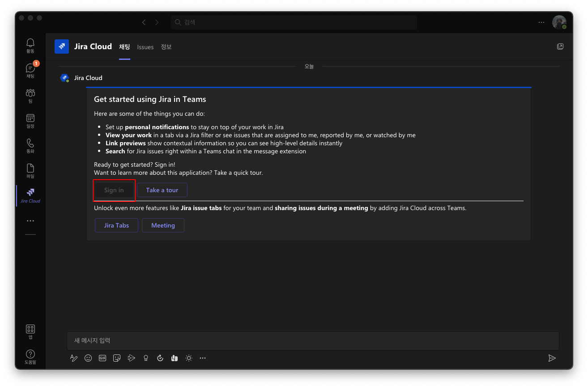Click the 'Get started using Jira in Teams' heading
Viewport: 588px width, 388px height.
click(x=150, y=99)
